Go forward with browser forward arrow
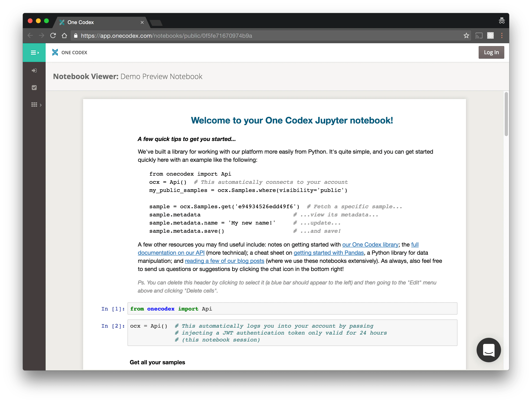Viewport: 532px width, 403px height. [x=41, y=36]
